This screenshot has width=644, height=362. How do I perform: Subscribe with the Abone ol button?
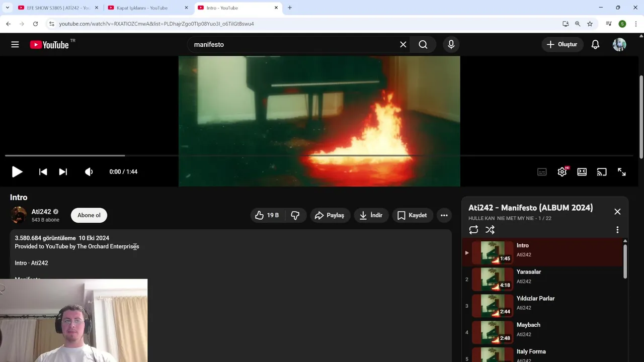89,215
